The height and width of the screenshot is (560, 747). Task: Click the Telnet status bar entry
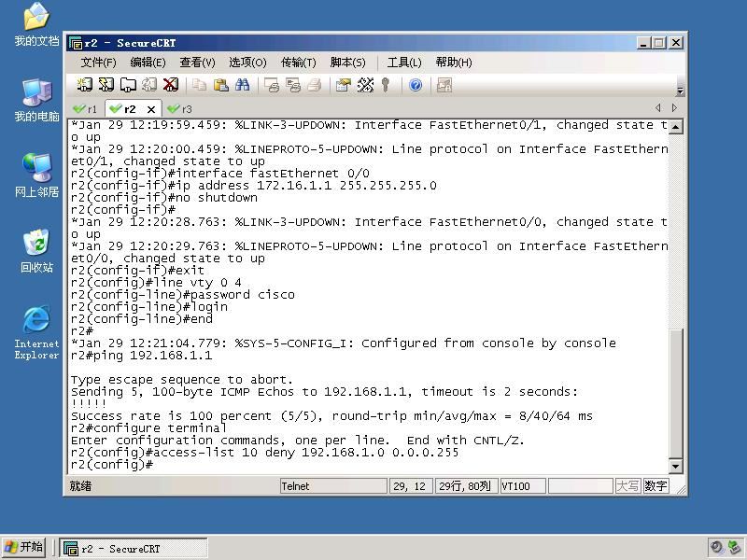(333, 486)
